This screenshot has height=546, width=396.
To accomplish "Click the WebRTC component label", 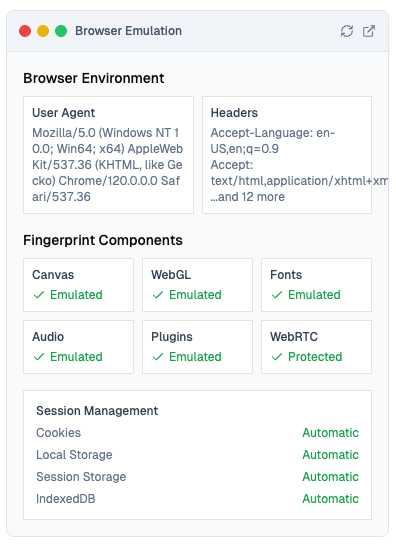I will 294,337.
